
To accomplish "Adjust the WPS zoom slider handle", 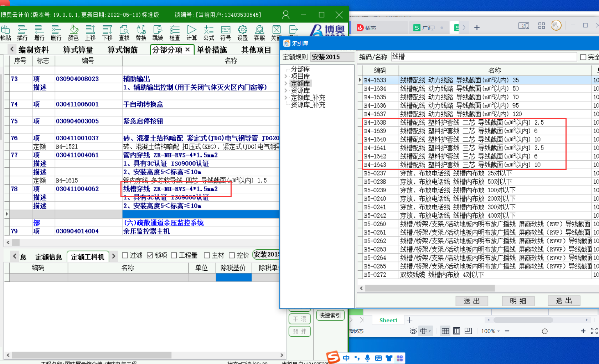I will tap(544, 331).
